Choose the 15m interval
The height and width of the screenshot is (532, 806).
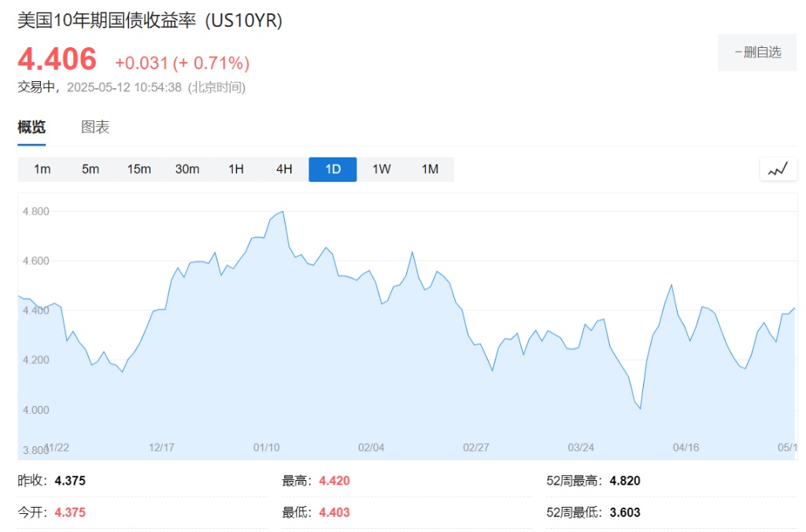[x=139, y=169]
